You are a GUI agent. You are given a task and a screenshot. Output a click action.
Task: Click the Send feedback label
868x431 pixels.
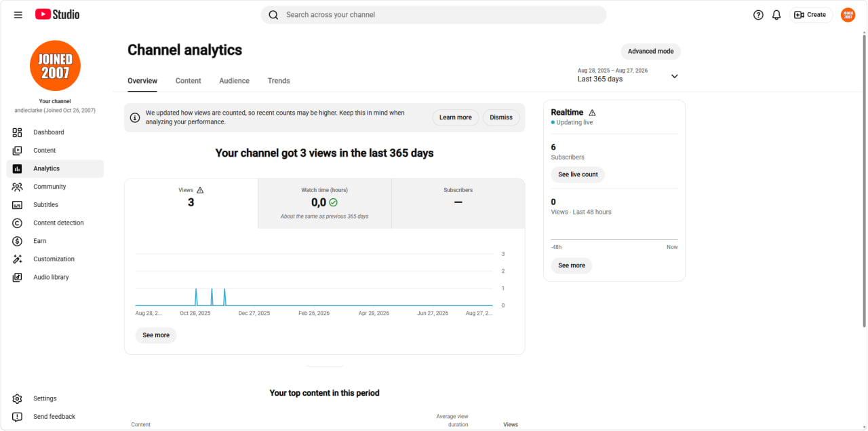pyautogui.click(x=54, y=417)
